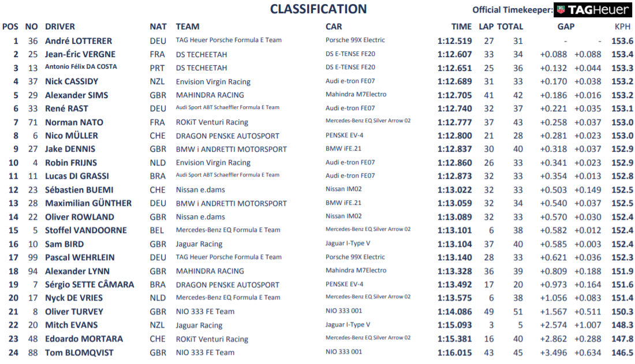Image resolution: width=635 pixels, height=364 pixels.
Task: Select Norman NATO's time 1:12.777
Action: pos(454,122)
